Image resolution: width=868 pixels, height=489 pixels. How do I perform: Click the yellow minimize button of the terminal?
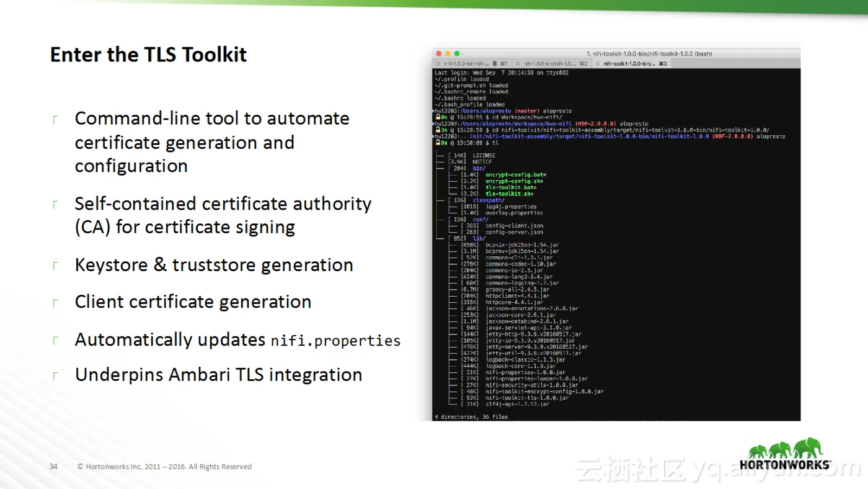pos(448,54)
